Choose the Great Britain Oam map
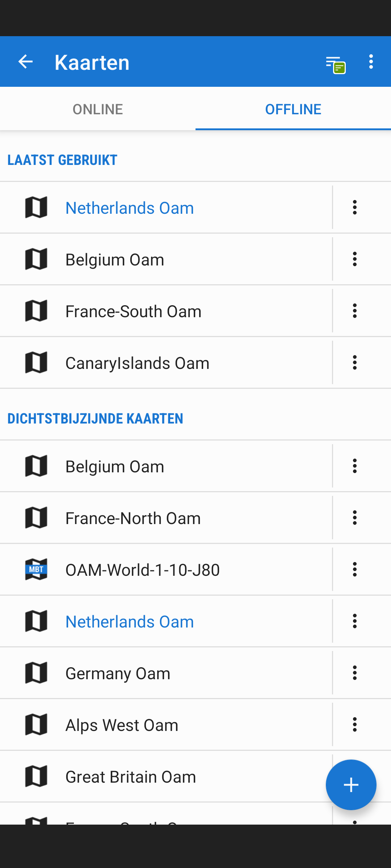Image resolution: width=391 pixels, height=868 pixels. pos(131,777)
